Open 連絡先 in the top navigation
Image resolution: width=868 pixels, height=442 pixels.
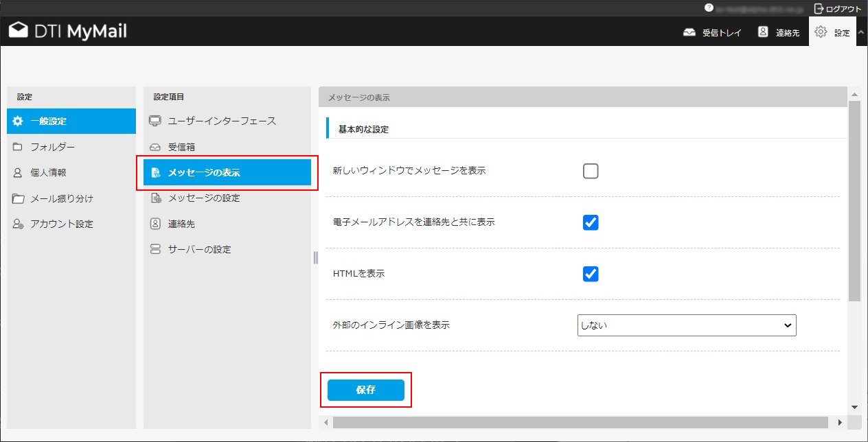click(x=779, y=32)
